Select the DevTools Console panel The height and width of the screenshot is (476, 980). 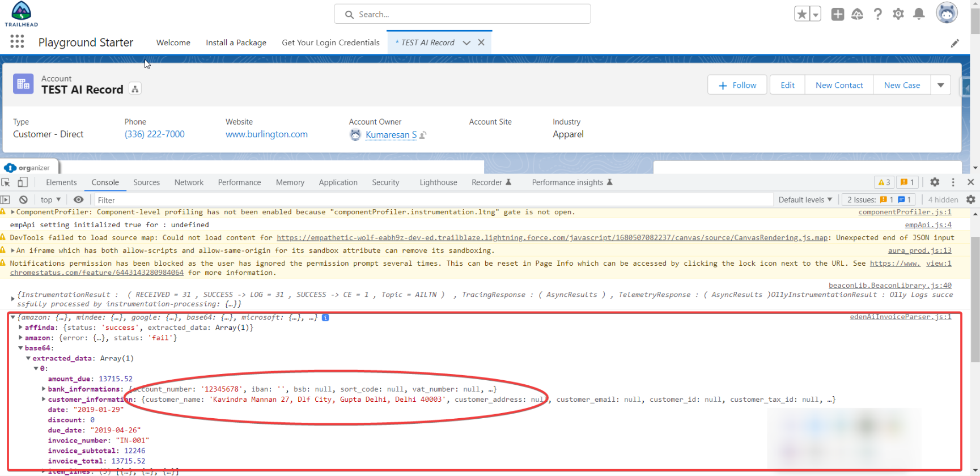pyautogui.click(x=105, y=182)
